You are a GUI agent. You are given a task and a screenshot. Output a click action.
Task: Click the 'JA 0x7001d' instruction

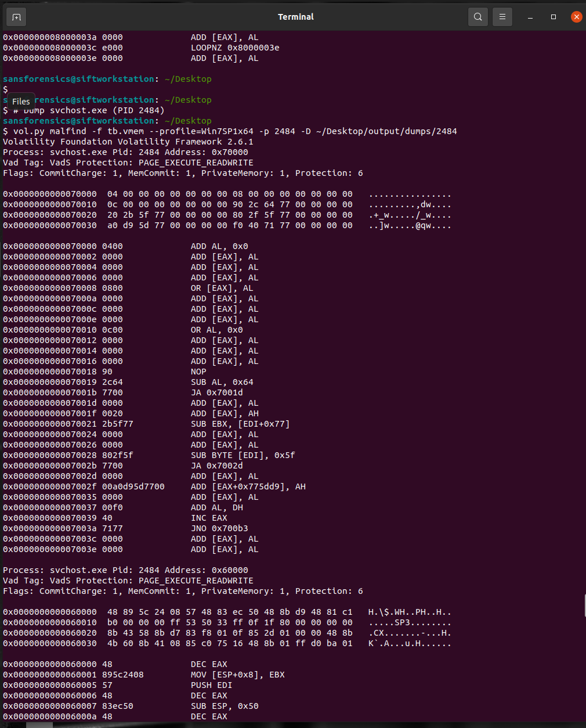click(217, 392)
